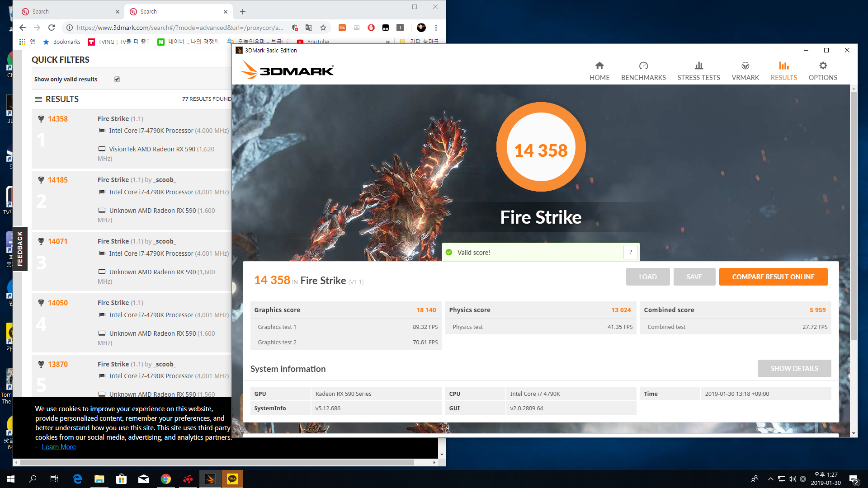Open the volume control tray icon
868x488 pixels.
point(792,479)
